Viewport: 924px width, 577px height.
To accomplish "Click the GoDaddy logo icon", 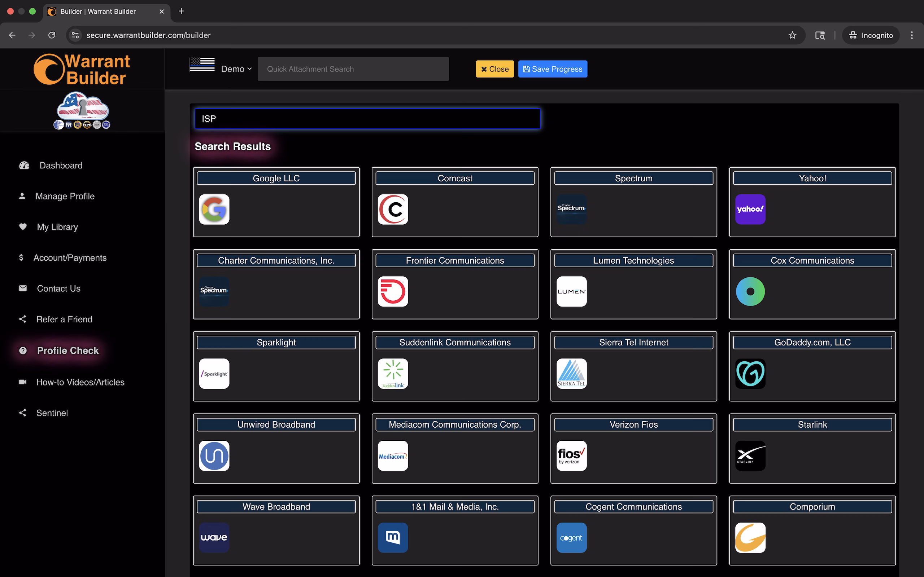I will 750,374.
